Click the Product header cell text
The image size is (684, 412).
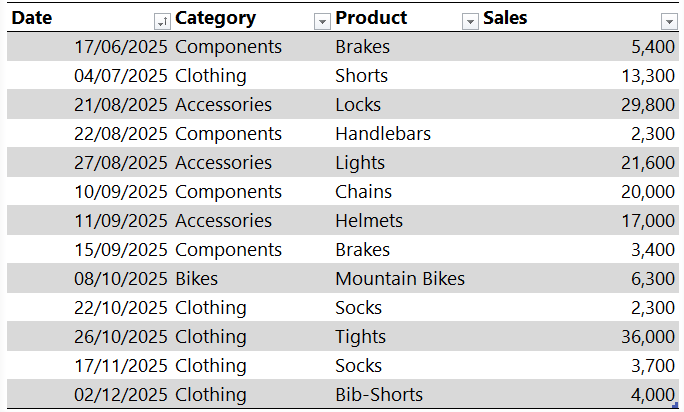coord(371,18)
